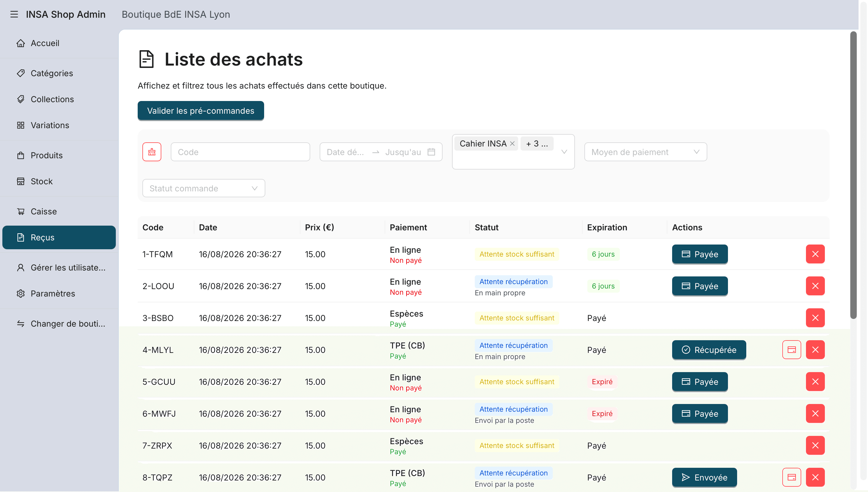Click the + 3 ... more tags chip

(537, 144)
